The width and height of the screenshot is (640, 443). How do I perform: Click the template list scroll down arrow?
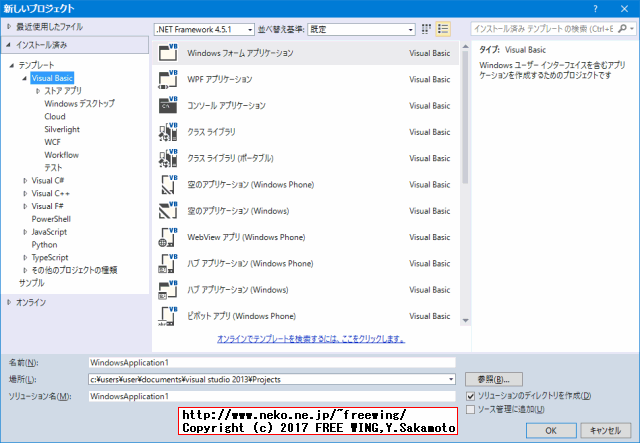point(465,321)
